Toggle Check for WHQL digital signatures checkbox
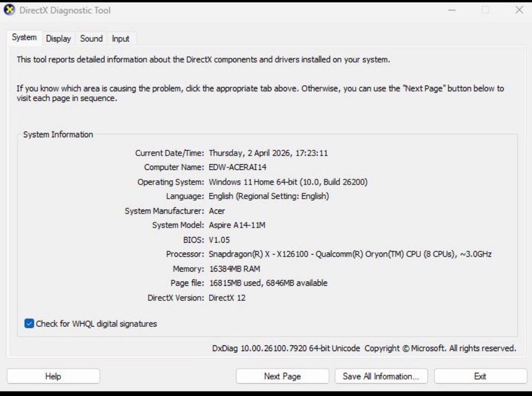This screenshot has width=532, height=396. (x=29, y=324)
